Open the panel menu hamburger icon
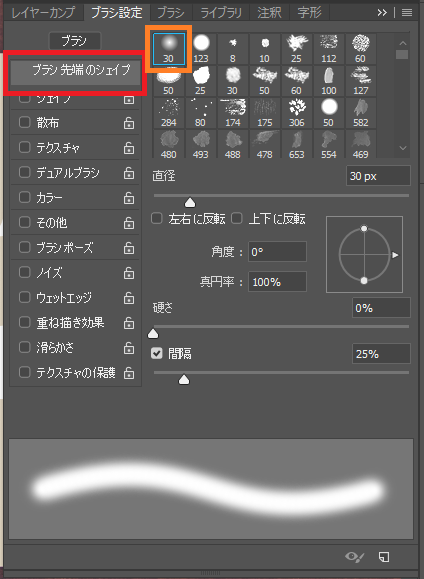 click(407, 13)
